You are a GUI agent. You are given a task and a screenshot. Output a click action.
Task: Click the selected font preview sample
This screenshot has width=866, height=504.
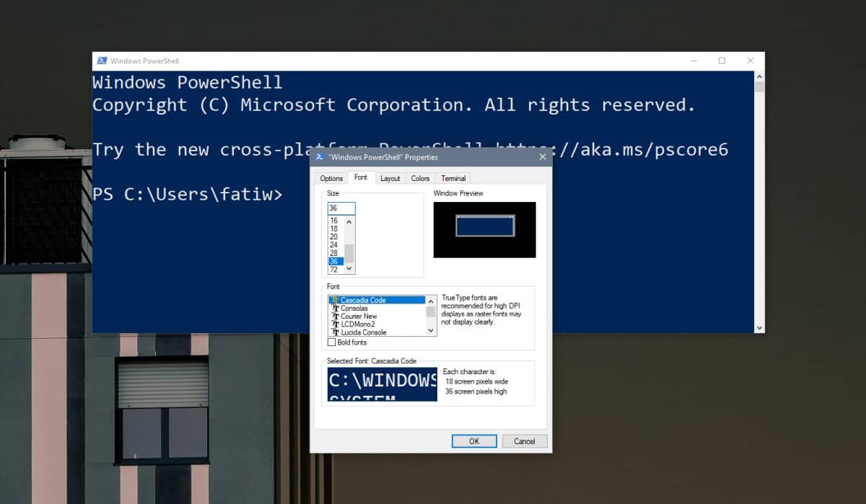click(382, 384)
